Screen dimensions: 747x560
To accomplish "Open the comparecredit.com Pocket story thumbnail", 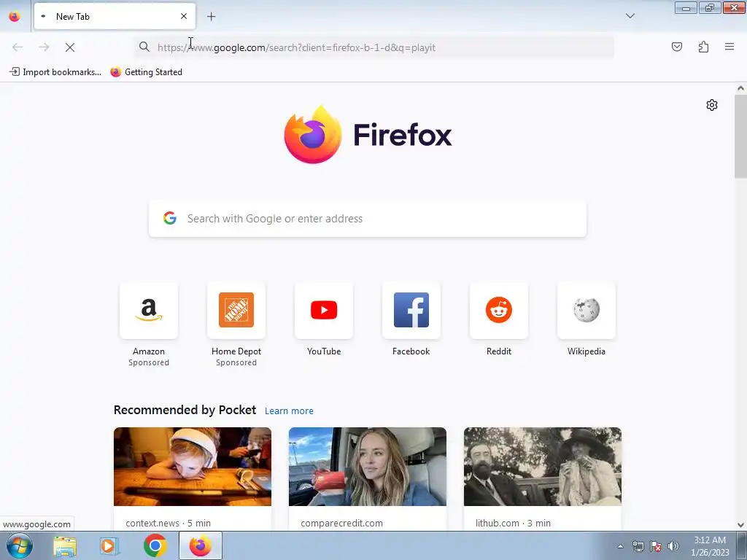I will (x=368, y=466).
